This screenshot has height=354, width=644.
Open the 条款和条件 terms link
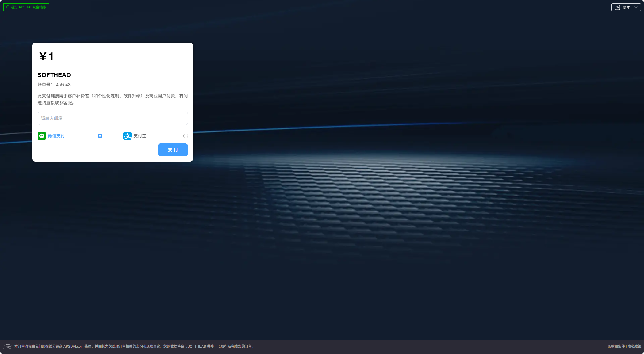pyautogui.click(x=616, y=346)
